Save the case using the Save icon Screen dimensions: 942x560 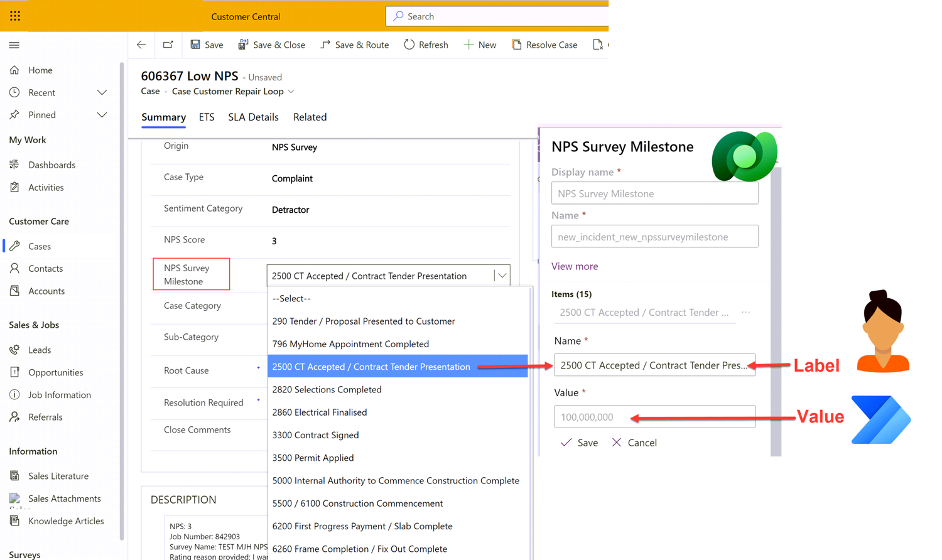click(x=207, y=45)
